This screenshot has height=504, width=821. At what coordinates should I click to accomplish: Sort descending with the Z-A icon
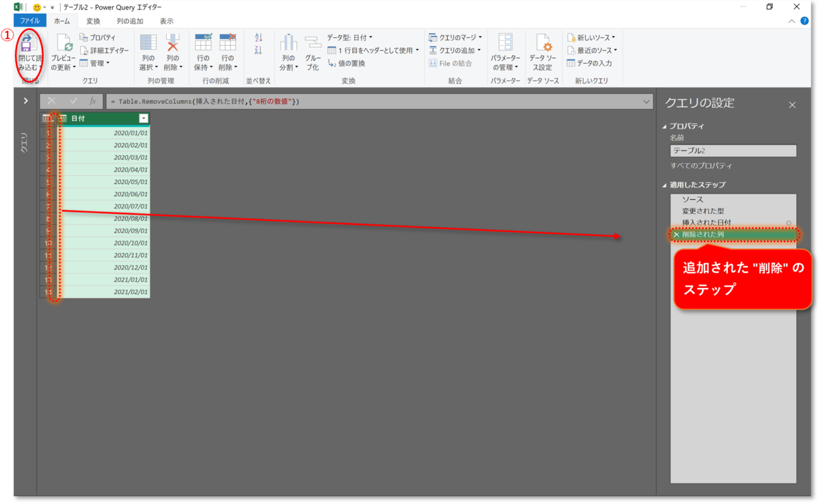tap(259, 51)
